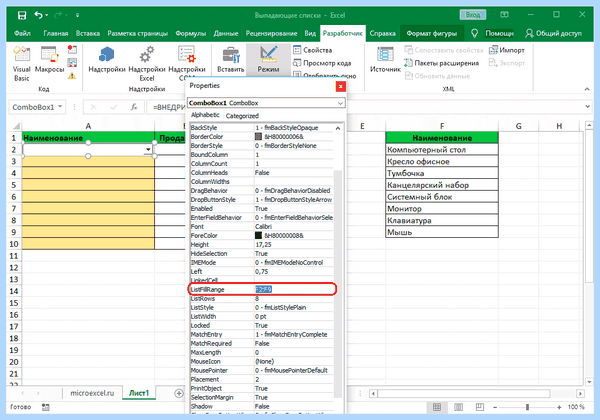
Task: Open Visual Basic editor
Action: point(22,63)
